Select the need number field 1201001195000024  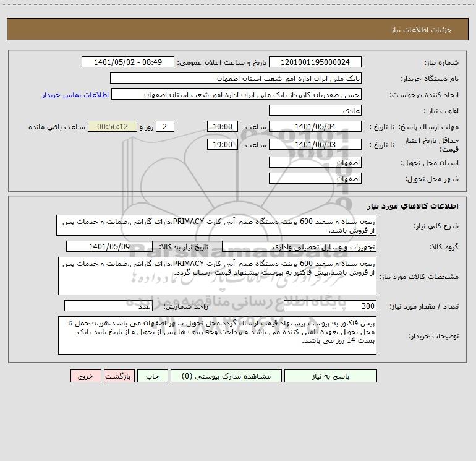coord(315,62)
